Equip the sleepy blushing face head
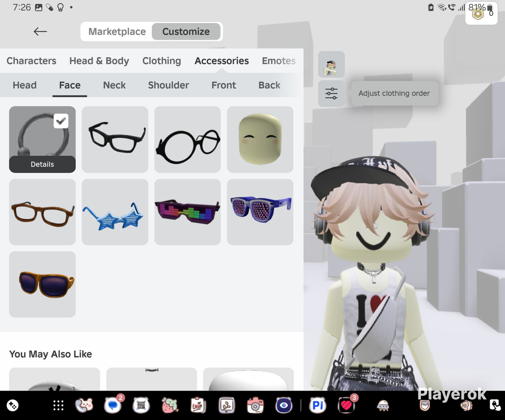505x420 pixels. [260, 139]
